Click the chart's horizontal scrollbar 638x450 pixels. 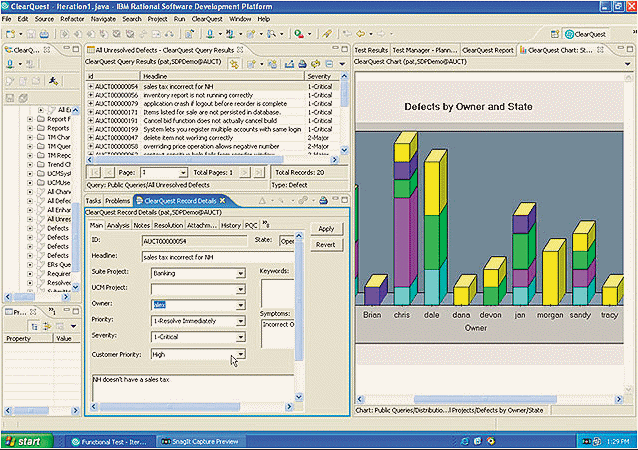(487, 399)
